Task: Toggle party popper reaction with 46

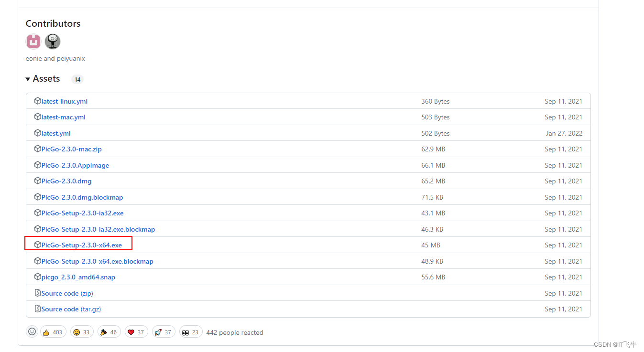Action: [109, 332]
